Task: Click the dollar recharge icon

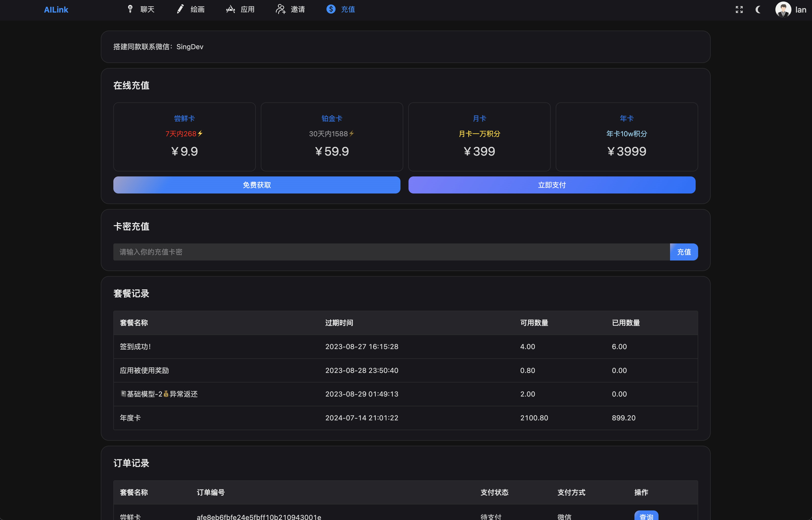Action: point(331,9)
